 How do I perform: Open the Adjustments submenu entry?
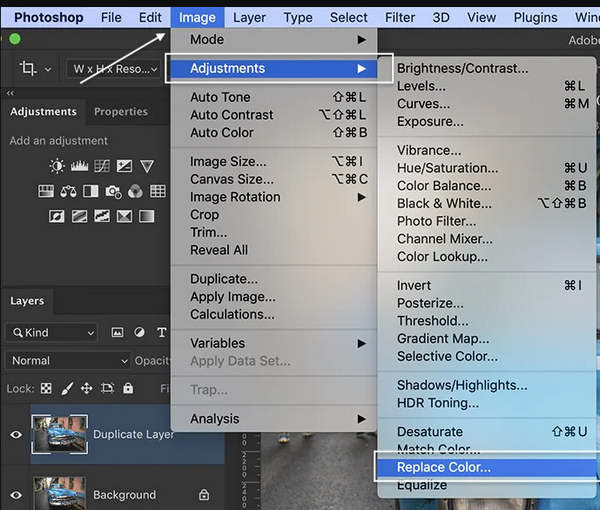coord(274,68)
